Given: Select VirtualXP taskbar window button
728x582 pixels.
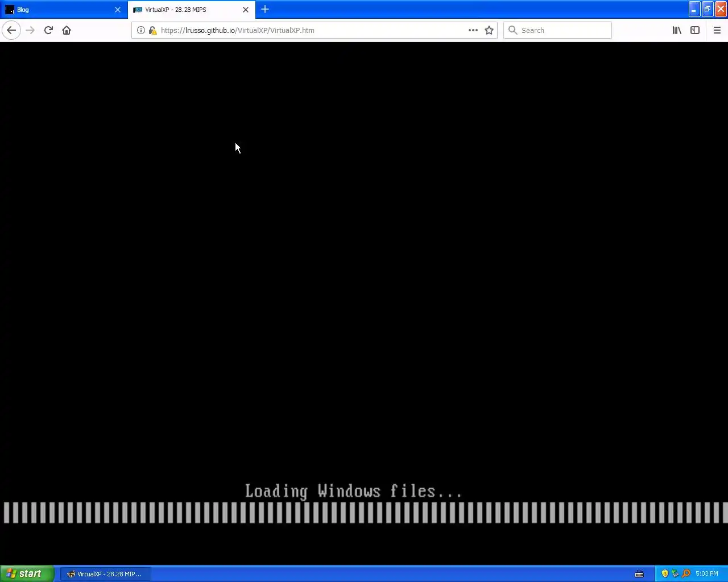Looking at the screenshot, I should point(106,574).
